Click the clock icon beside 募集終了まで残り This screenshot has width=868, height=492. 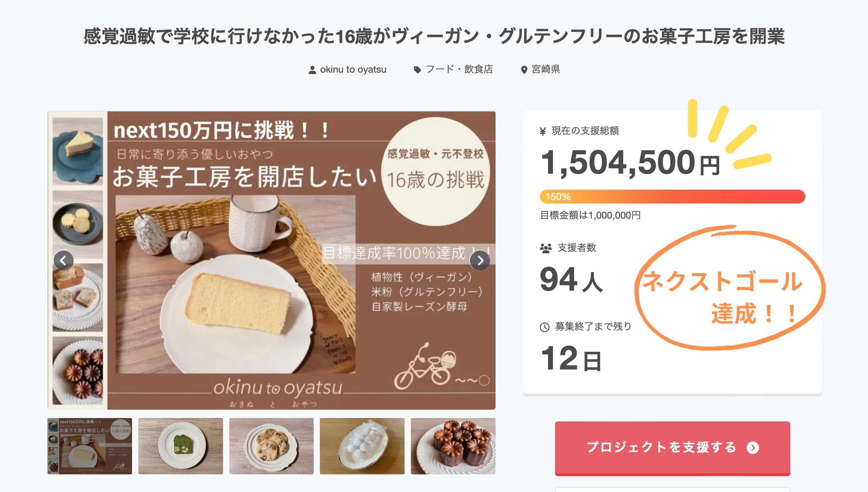[x=545, y=327]
